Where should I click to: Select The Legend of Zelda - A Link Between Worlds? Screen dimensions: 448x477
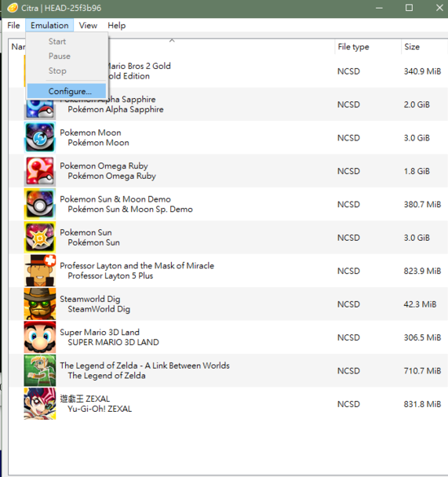[x=145, y=366]
